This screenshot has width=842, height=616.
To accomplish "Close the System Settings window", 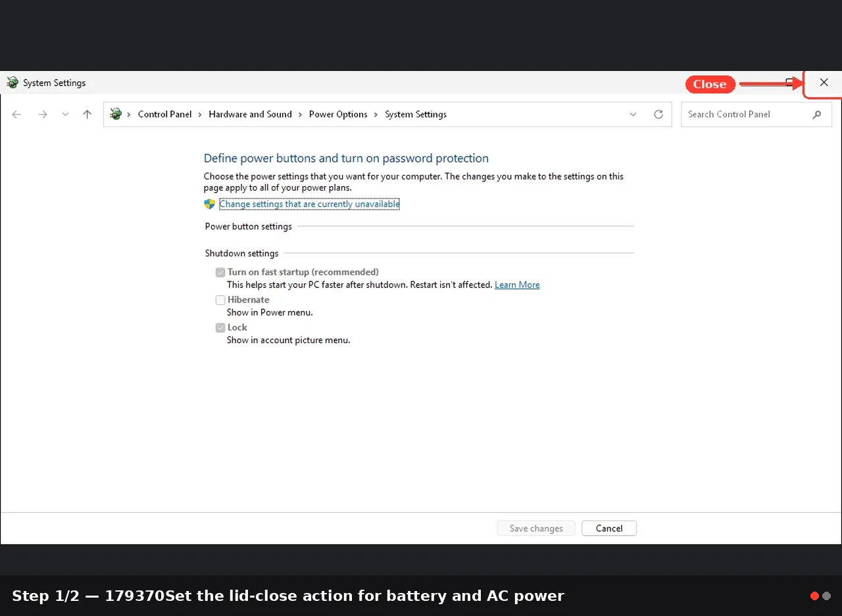I will (x=824, y=83).
